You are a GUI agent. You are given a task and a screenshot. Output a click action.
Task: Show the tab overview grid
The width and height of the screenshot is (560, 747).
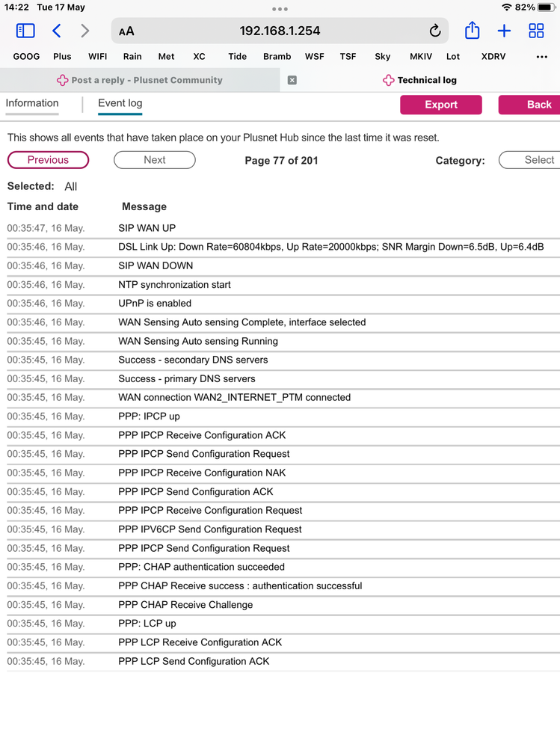point(536,31)
